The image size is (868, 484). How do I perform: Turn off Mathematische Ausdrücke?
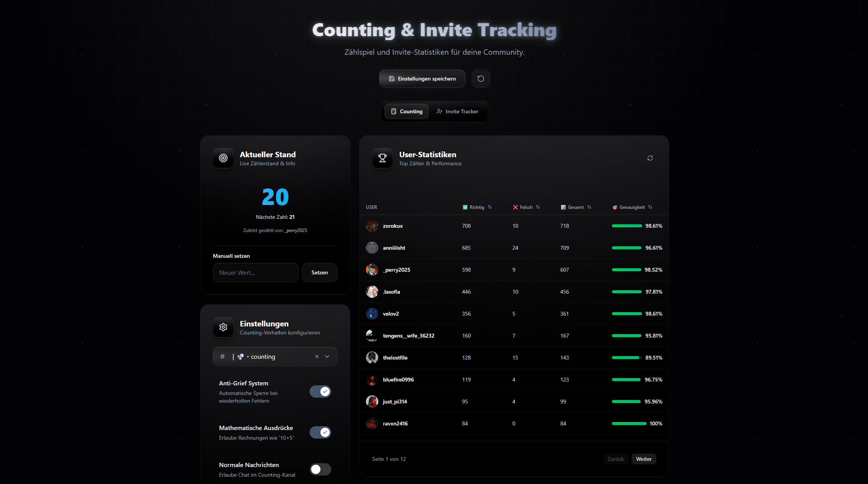(320, 432)
